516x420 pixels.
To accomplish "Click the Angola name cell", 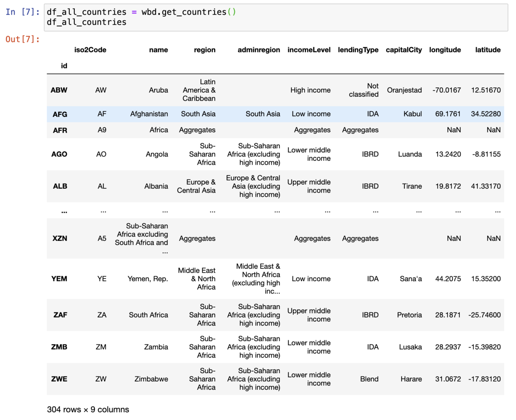I will point(157,154).
